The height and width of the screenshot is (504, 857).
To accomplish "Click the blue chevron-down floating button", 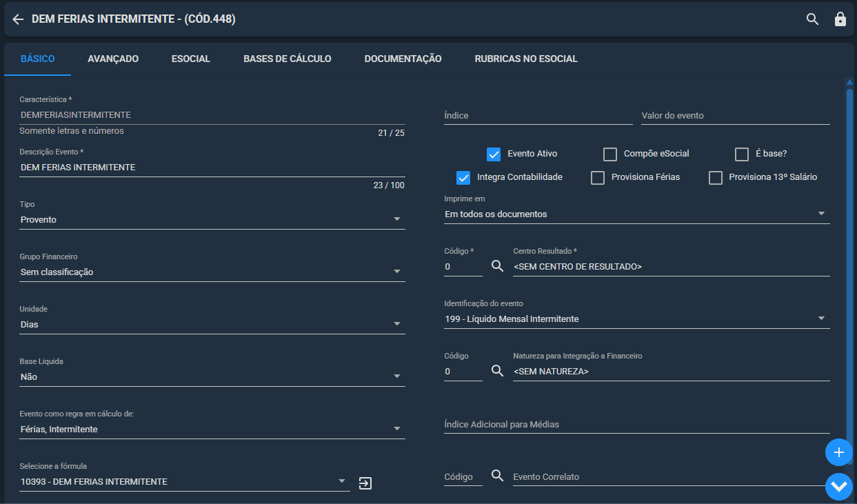I will click(x=838, y=487).
